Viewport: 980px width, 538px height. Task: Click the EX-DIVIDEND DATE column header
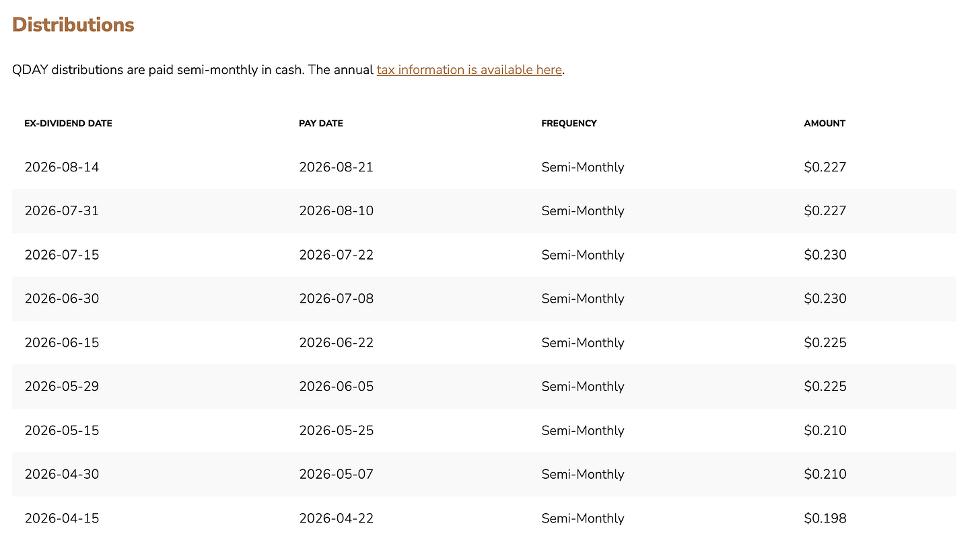click(68, 124)
